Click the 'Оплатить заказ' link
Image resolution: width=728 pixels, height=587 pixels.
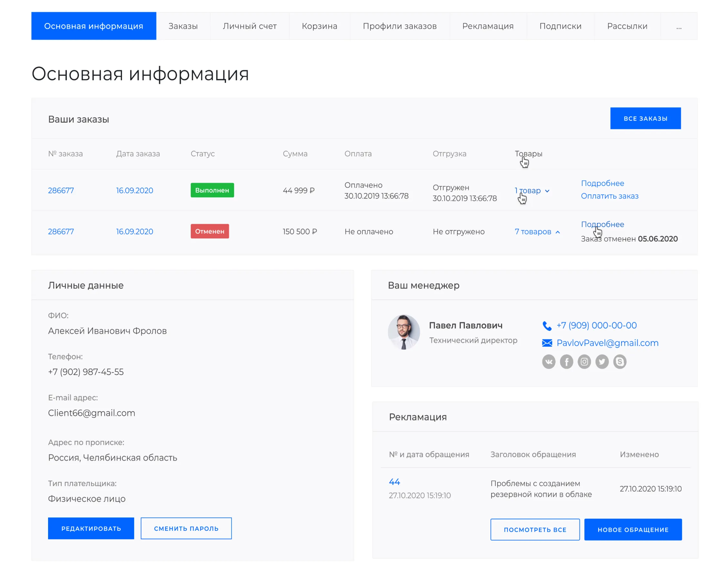point(609,196)
